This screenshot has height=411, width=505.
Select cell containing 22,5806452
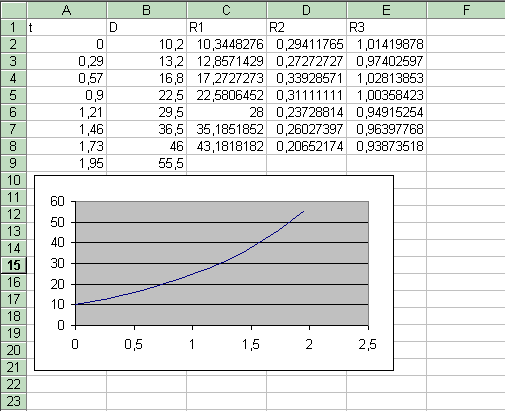coord(227,95)
